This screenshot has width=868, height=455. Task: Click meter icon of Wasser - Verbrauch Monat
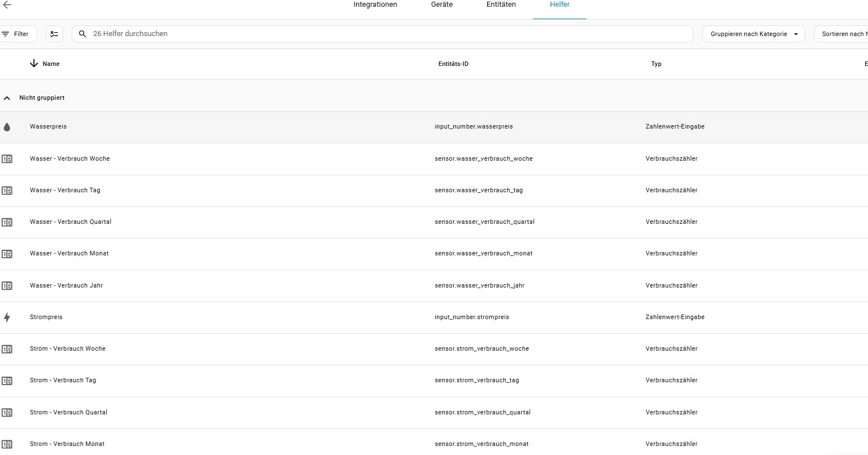[7, 254]
